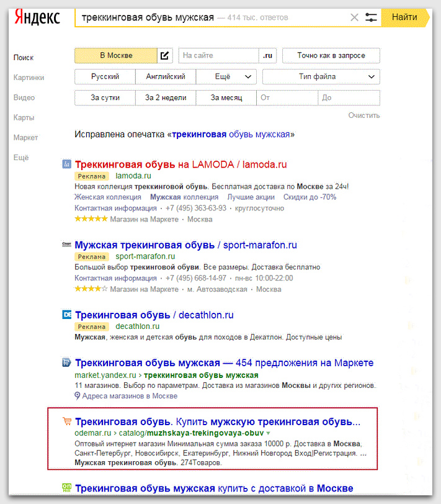
Task: Click the odemar.ru shopping cart favicon
Action: pyautogui.click(x=67, y=421)
